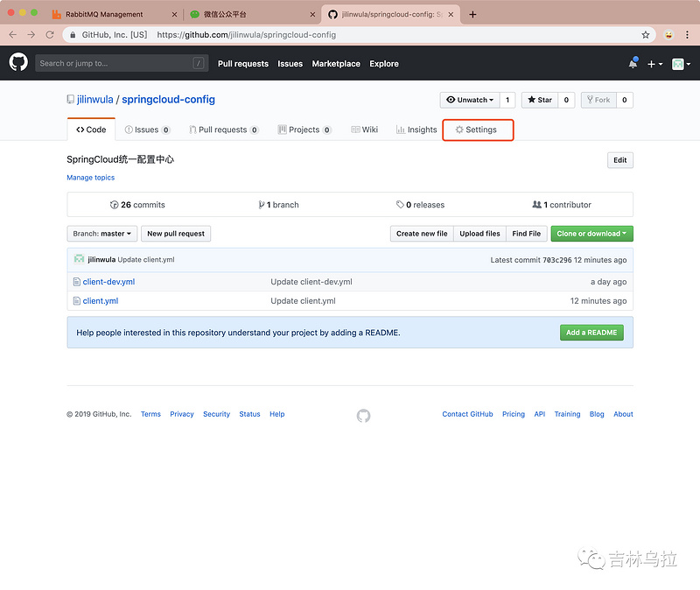This screenshot has height=590, width=700.
Task: Click the Add a README button
Action: (x=591, y=333)
